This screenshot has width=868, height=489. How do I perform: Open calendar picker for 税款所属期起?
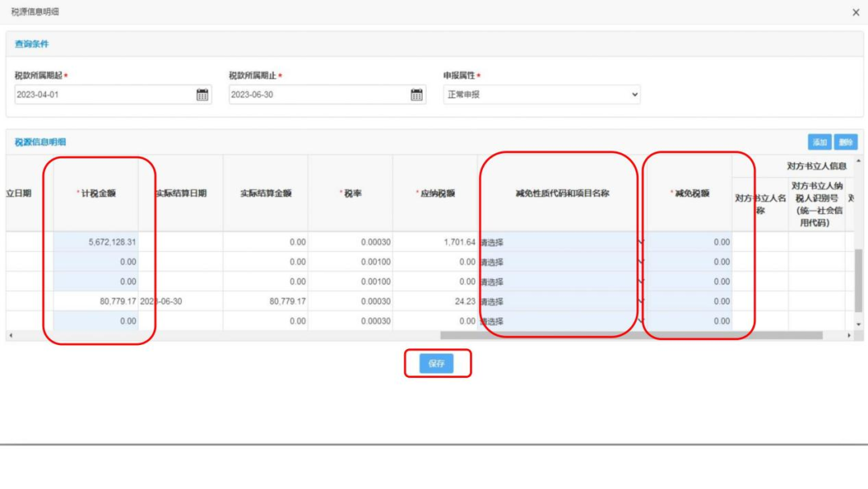coord(203,95)
